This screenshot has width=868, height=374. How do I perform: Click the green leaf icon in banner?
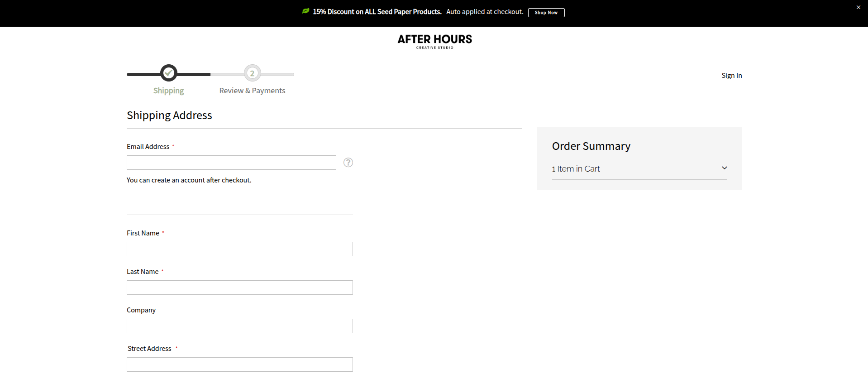coord(305,11)
